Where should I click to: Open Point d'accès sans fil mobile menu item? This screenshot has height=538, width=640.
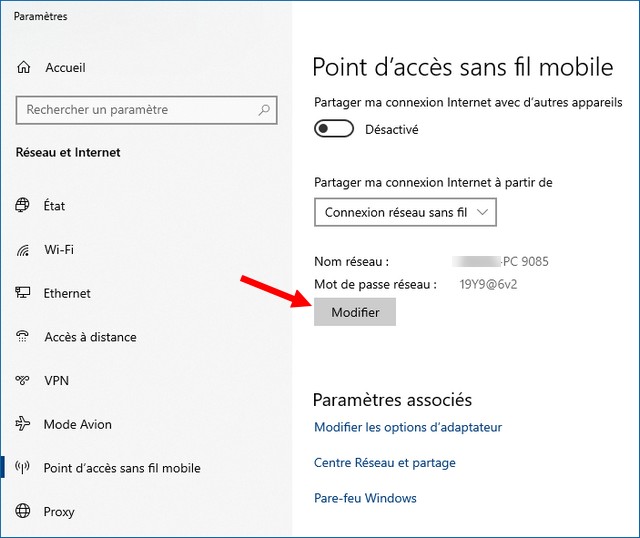[122, 468]
